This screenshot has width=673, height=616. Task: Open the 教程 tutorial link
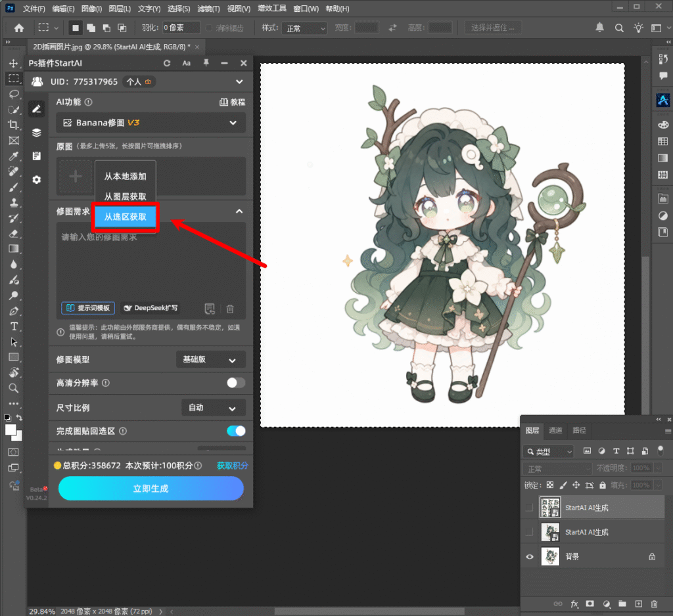point(232,102)
